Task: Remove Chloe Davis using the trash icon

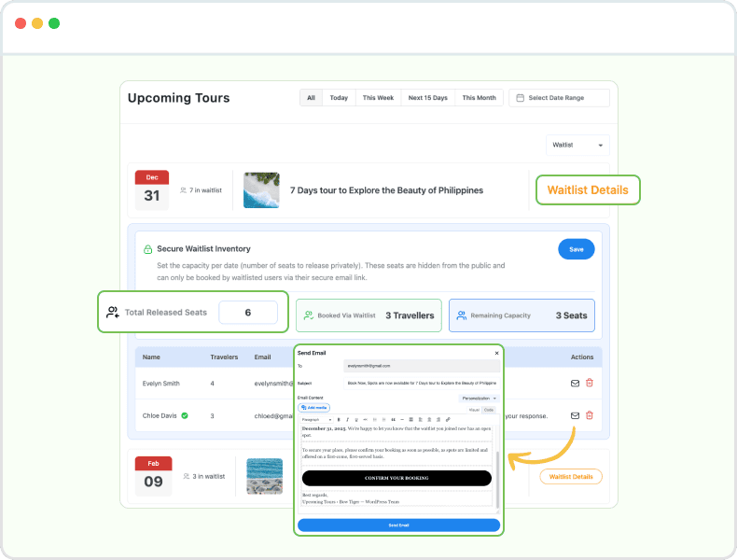Action: coord(590,415)
